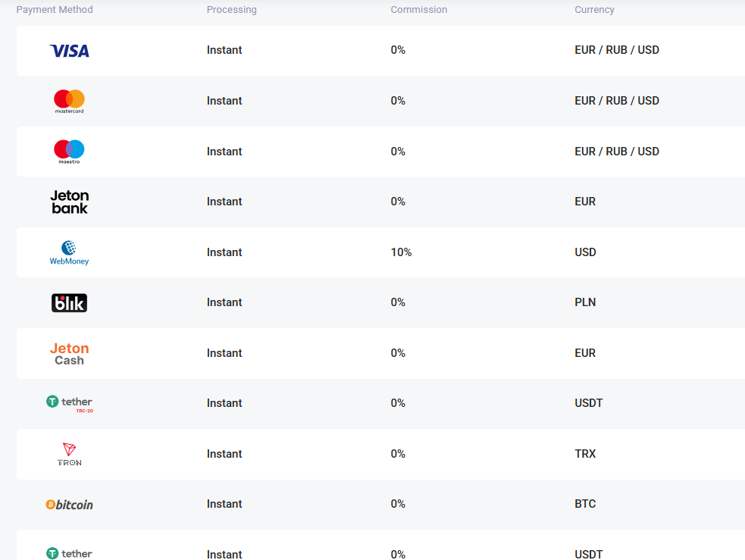
Task: Click EUR / RUB / USD in Visa row
Action: [616, 50]
